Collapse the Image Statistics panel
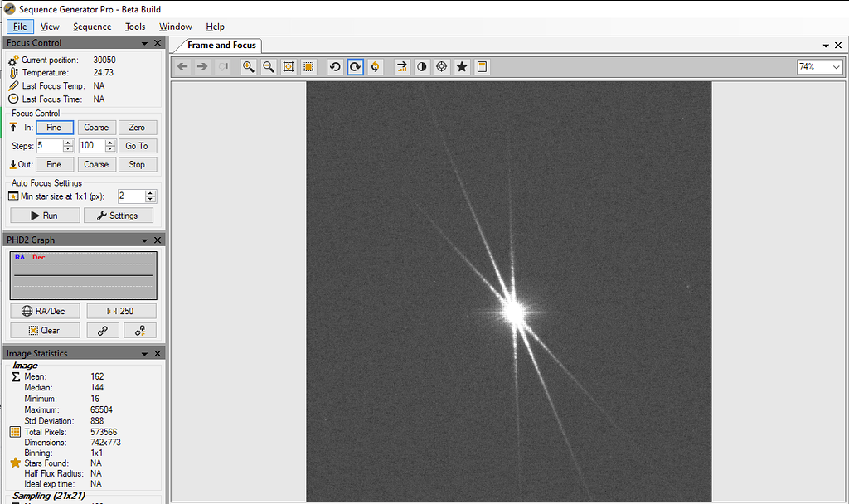This screenshot has width=849, height=504. [x=144, y=353]
